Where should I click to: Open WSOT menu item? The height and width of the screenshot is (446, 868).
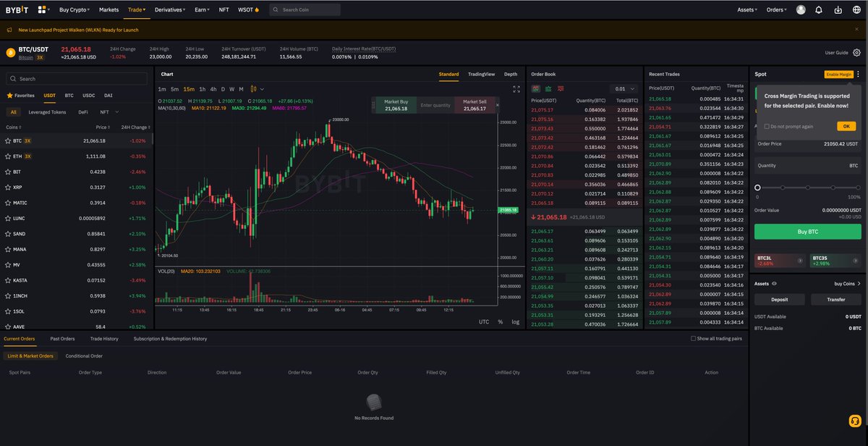pos(248,10)
